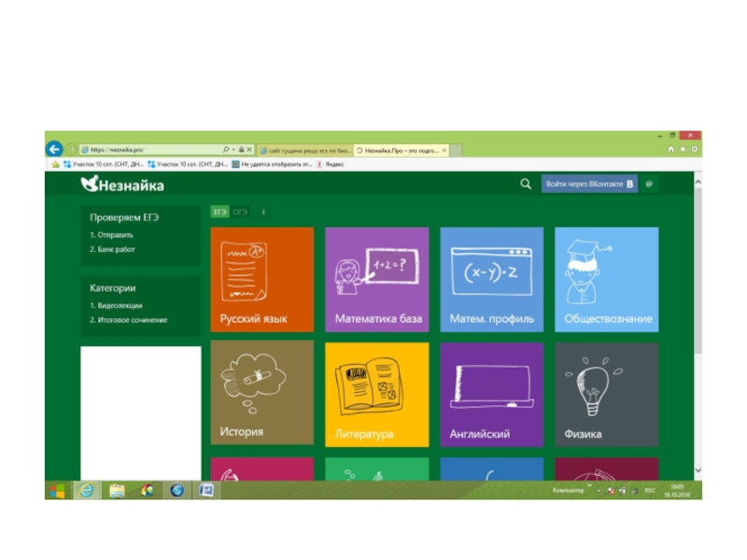Open the Windows Start button

click(57, 491)
